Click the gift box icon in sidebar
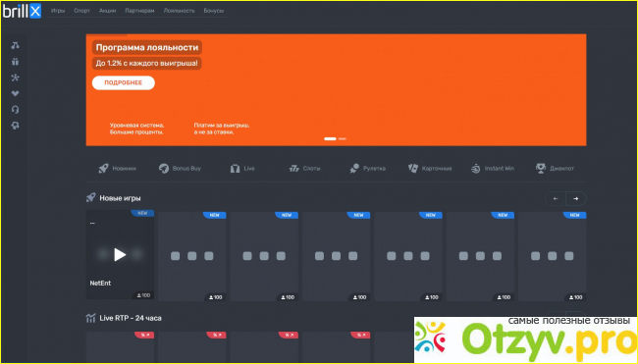638x364 pixels. point(15,62)
